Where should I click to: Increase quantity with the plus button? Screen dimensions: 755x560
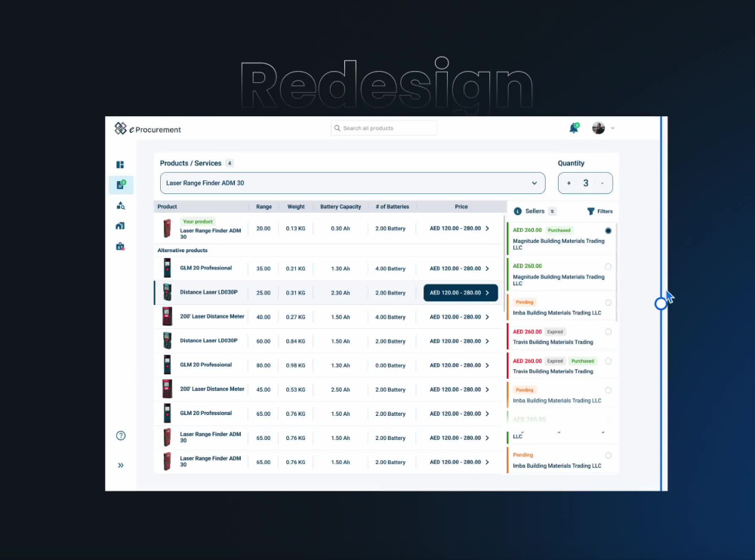click(569, 183)
